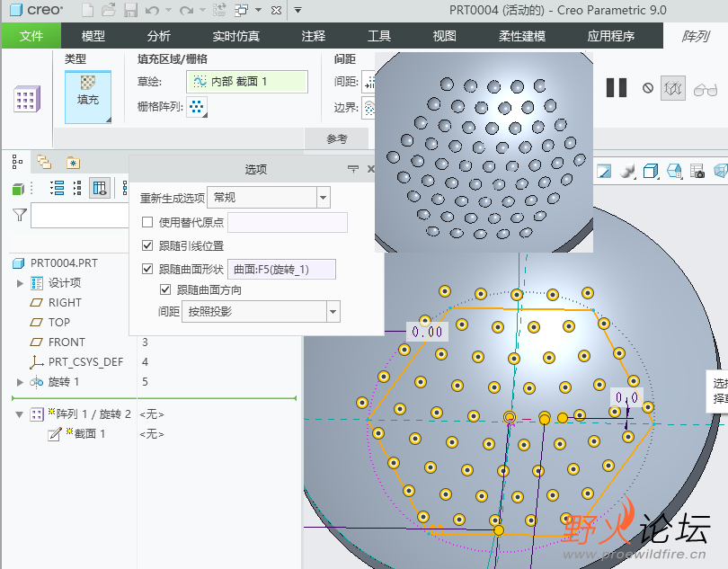This screenshot has width=728, height=569.
Task: Click the model tree search field
Action: (79, 215)
